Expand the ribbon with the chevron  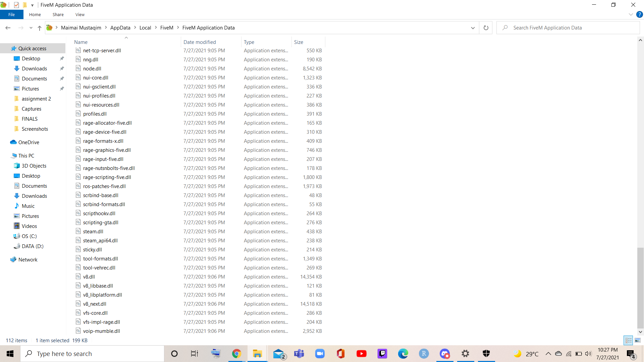coord(631,14)
